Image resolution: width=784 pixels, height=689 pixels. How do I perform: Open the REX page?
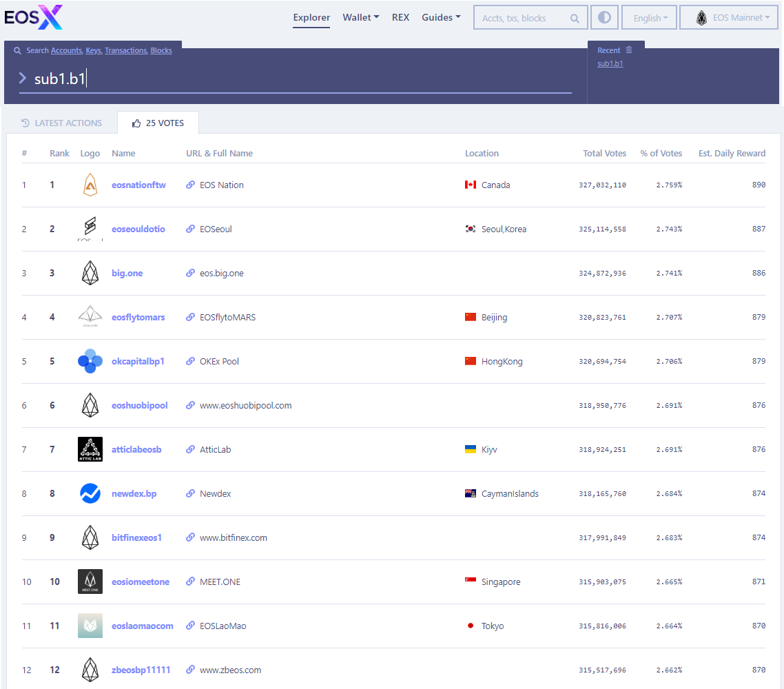[x=400, y=17]
